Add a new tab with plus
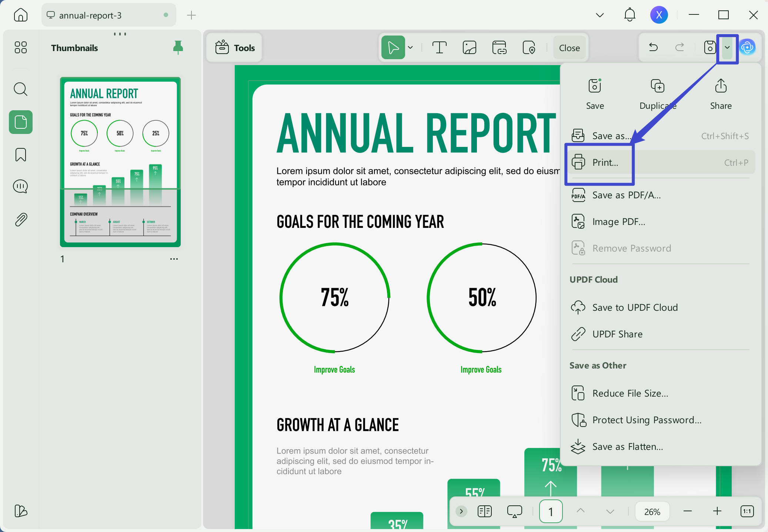 pyautogui.click(x=191, y=15)
